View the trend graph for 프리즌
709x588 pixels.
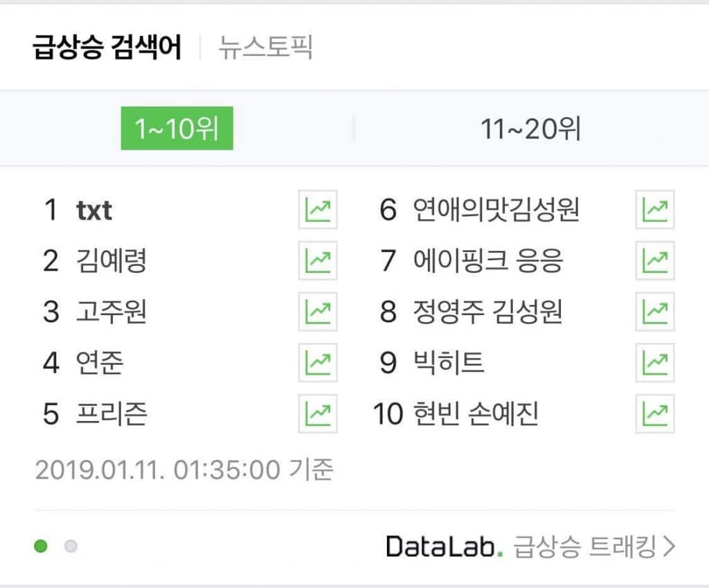click(318, 413)
